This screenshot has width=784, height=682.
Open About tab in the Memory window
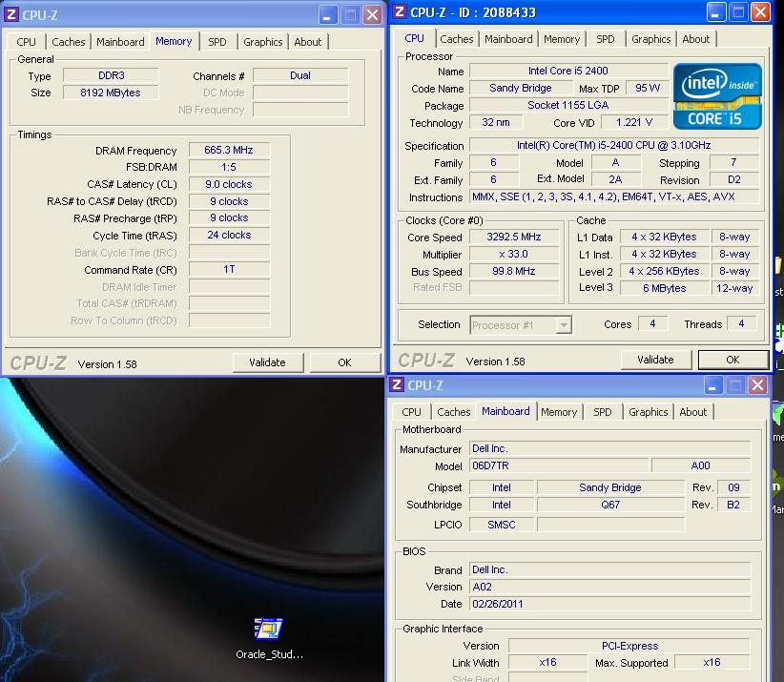[308, 42]
